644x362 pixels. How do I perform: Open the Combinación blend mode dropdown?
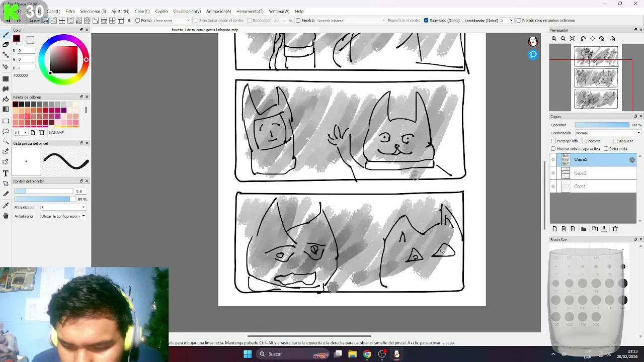click(608, 133)
